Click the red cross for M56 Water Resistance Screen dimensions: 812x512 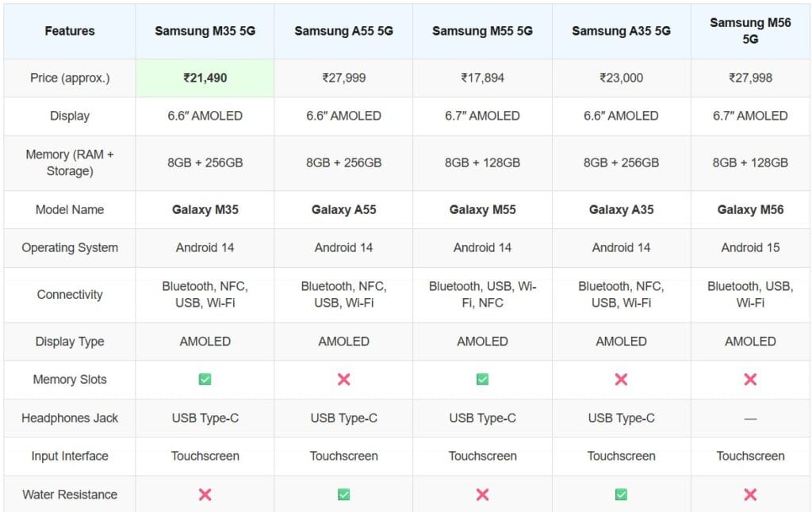click(750, 495)
